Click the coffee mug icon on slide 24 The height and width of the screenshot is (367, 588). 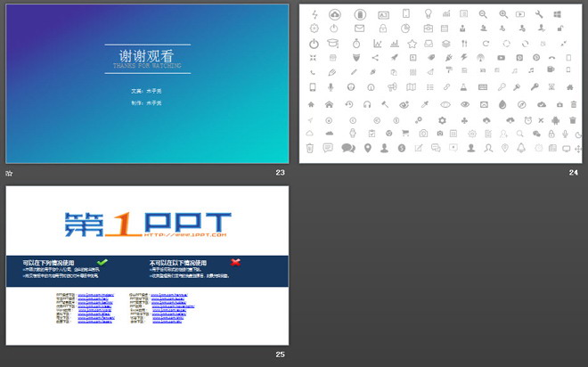point(551,69)
